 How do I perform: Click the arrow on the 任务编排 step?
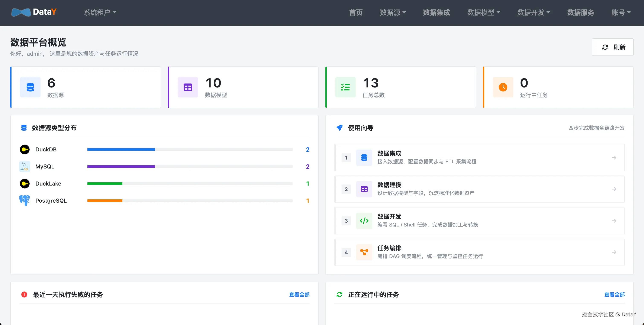[x=614, y=252]
